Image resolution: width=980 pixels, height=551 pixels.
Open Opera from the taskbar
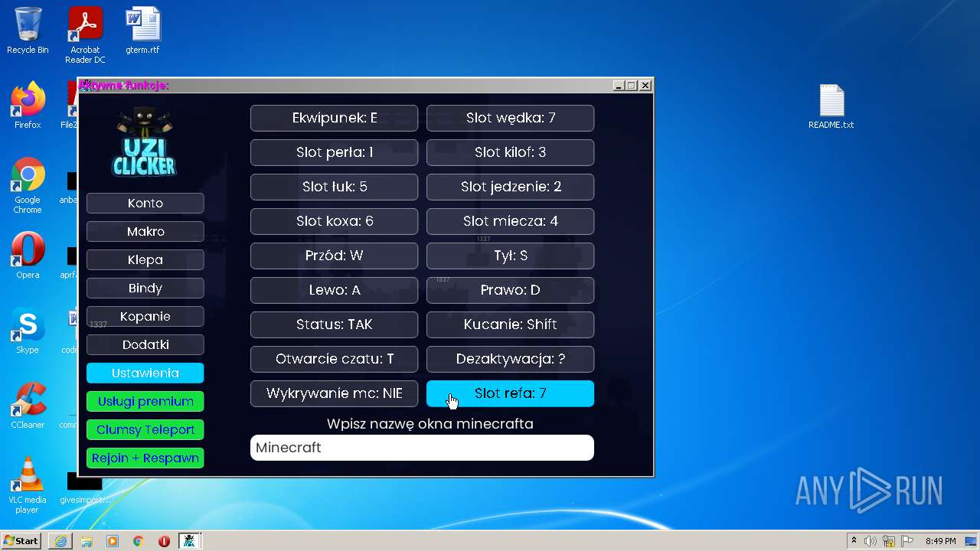(x=164, y=541)
